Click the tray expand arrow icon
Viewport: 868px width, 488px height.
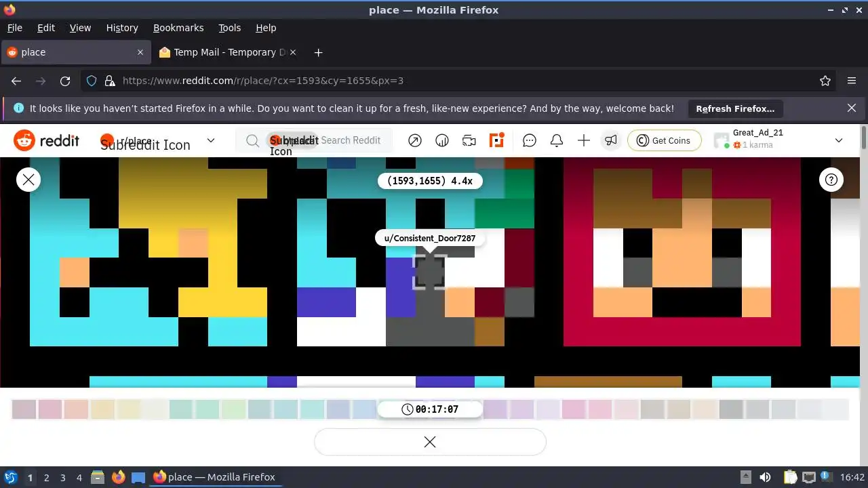(x=745, y=477)
